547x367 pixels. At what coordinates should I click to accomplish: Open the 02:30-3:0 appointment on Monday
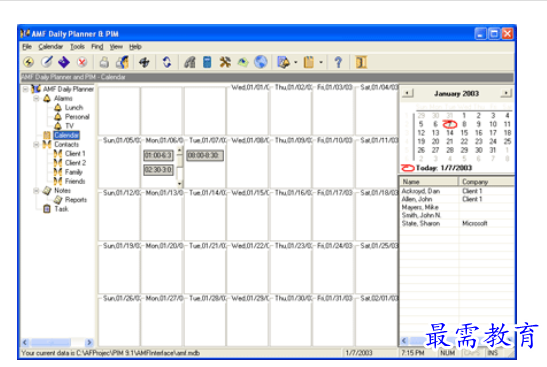pos(158,170)
